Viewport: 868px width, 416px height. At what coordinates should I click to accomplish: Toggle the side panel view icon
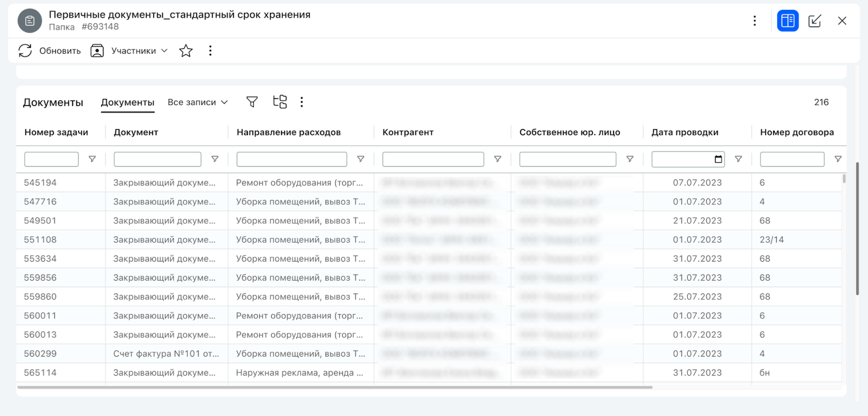pos(788,21)
